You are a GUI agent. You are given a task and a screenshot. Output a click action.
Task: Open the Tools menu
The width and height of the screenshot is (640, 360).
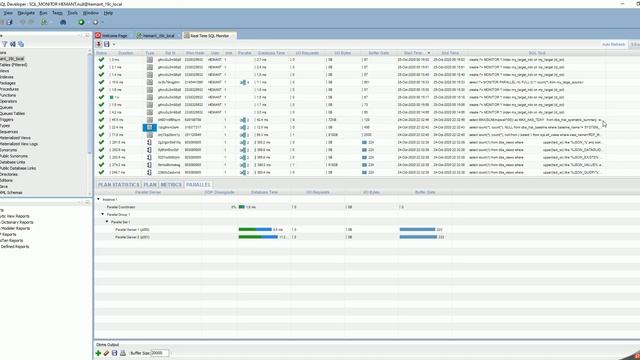tap(73, 13)
